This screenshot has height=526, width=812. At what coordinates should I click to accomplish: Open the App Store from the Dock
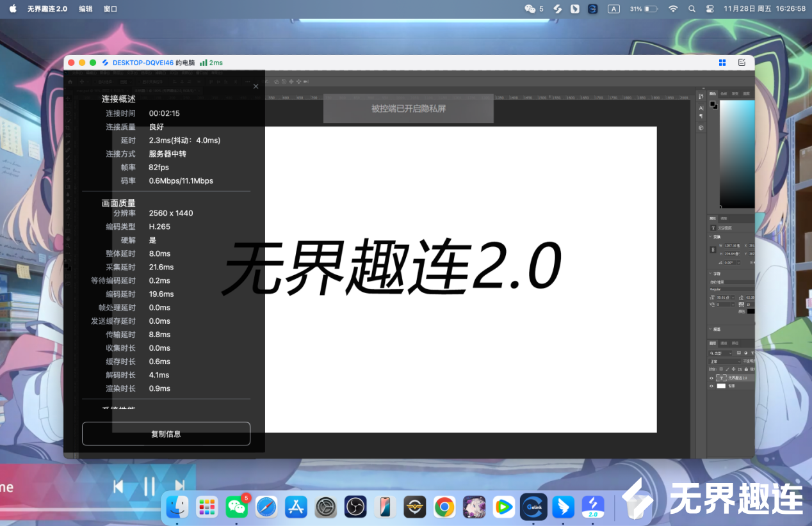pyautogui.click(x=296, y=507)
